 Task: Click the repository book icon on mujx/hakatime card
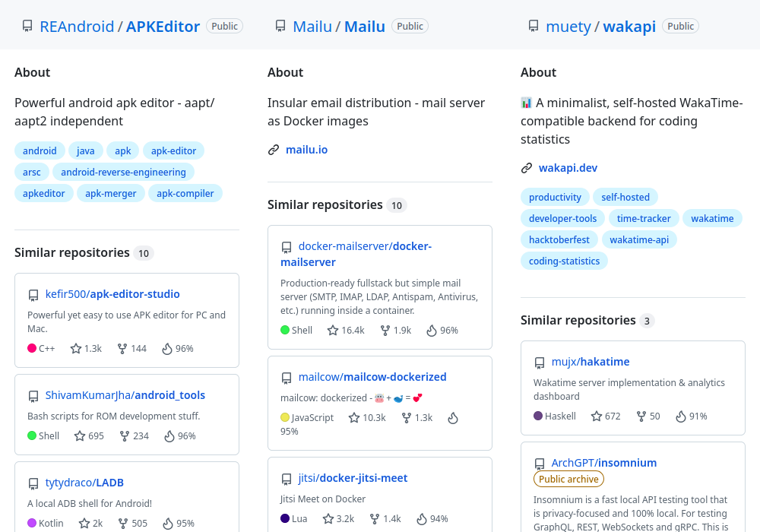(x=540, y=362)
